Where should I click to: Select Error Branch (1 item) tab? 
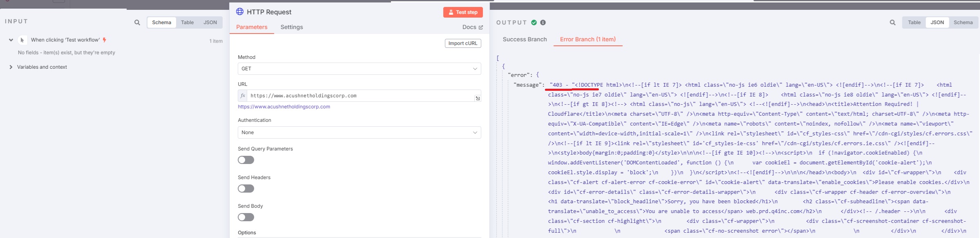588,39
